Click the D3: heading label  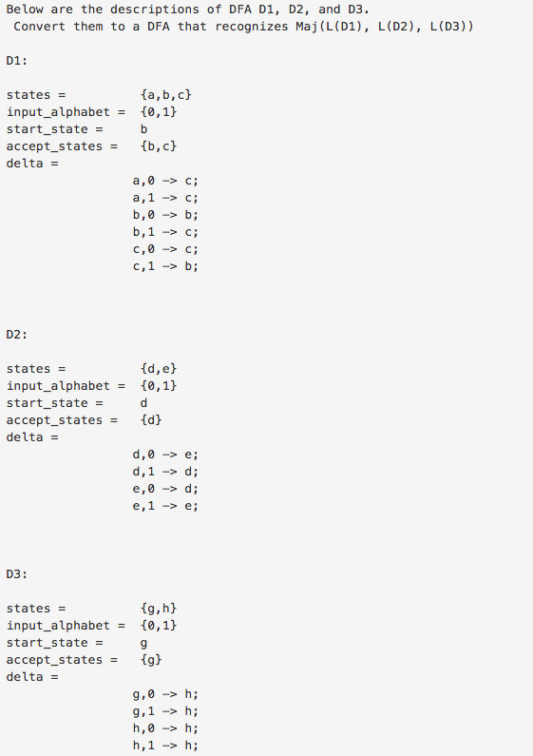point(17,574)
